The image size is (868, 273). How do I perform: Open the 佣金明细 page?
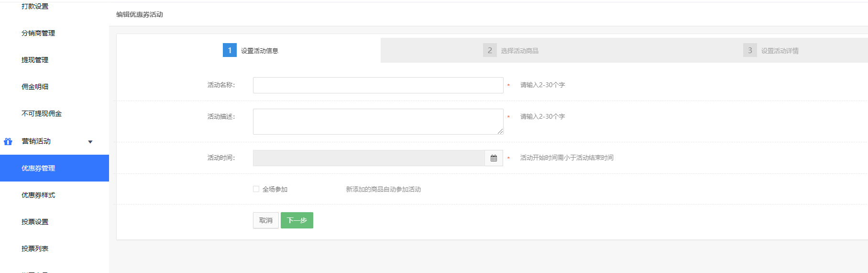[x=35, y=87]
